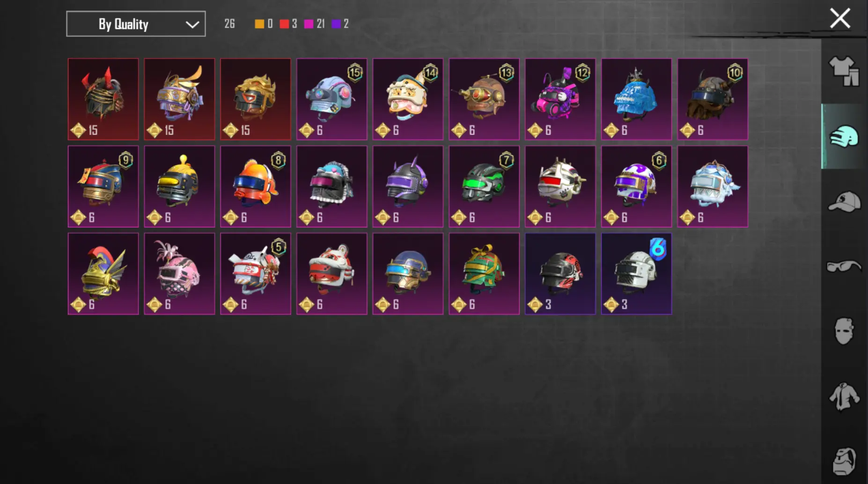Viewport: 868px width, 484px height.
Task: Click the chevron arrow beside By Quality
Action: point(192,25)
